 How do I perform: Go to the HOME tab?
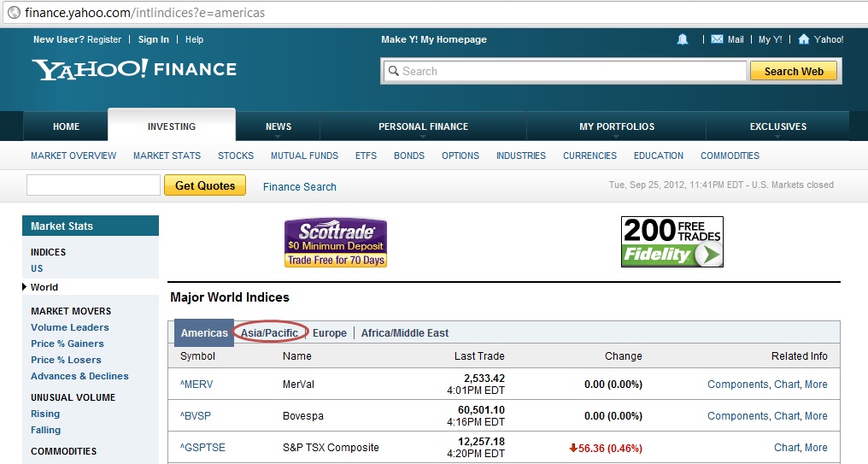[66, 126]
